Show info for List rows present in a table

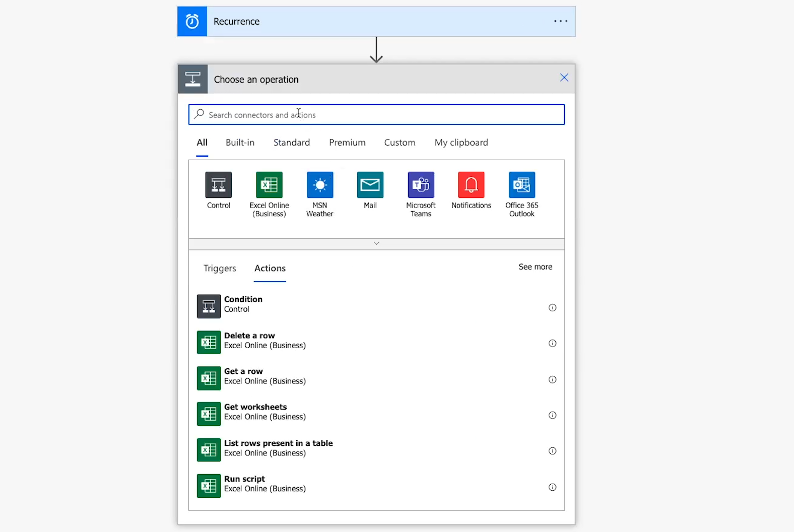tap(552, 451)
